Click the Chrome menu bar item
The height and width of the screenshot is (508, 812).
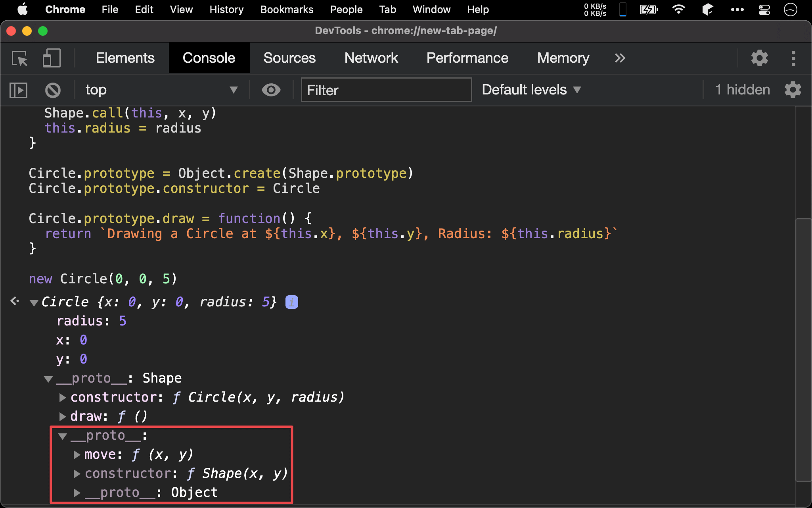point(64,9)
